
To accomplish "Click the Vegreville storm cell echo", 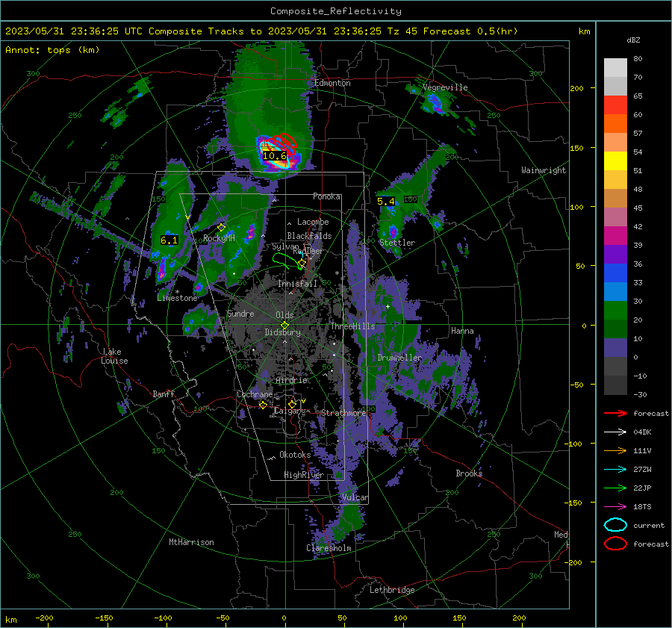I will [435, 104].
